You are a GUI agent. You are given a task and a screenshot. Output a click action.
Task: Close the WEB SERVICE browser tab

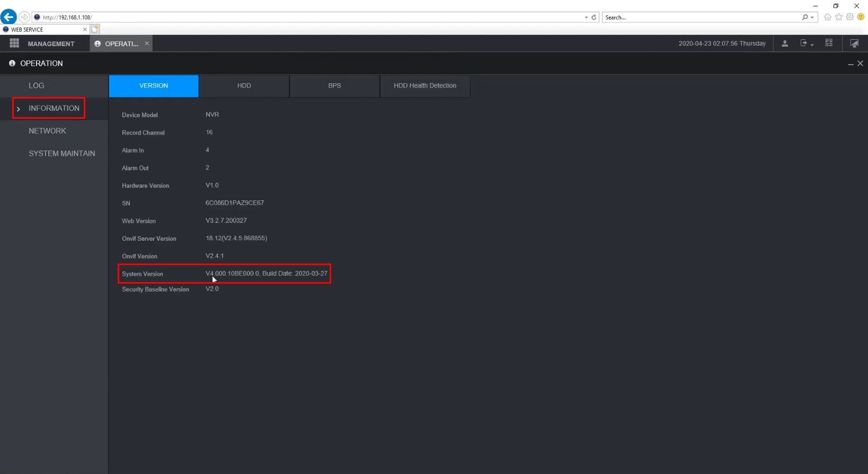click(85, 30)
